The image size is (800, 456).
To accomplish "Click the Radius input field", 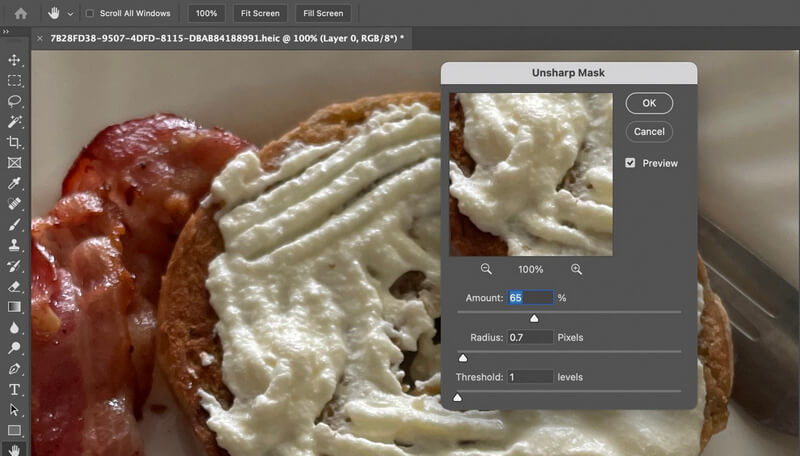I will pyautogui.click(x=530, y=338).
